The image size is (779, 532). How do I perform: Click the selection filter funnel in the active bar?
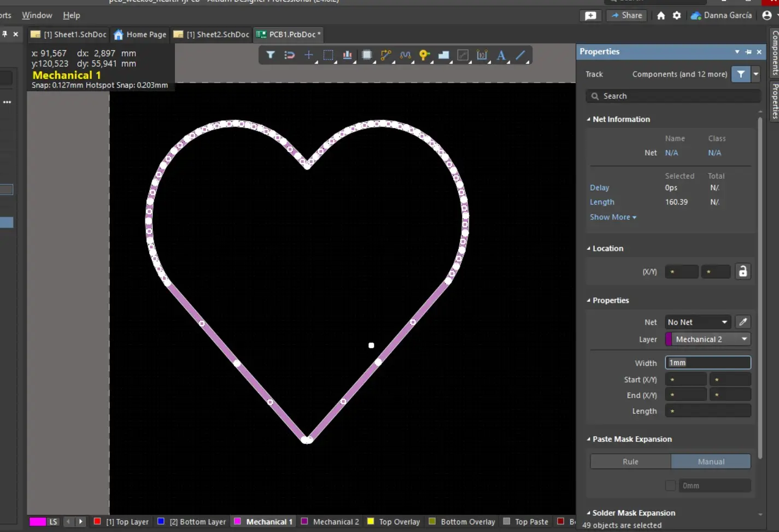pos(271,55)
